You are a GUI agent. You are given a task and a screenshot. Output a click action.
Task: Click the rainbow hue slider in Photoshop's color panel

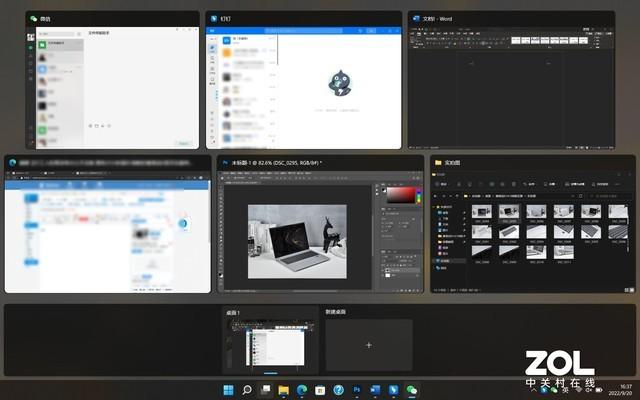(418, 196)
